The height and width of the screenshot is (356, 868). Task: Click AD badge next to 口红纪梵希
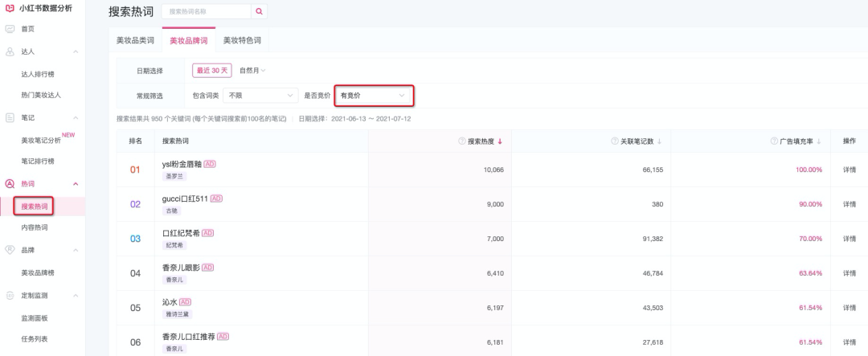(x=207, y=233)
